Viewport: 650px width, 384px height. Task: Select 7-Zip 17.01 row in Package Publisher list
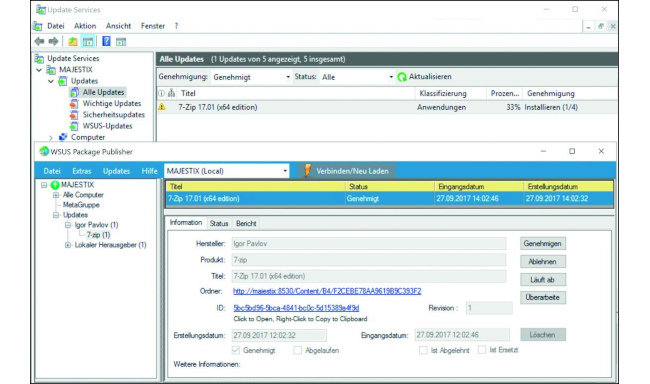[x=389, y=199]
